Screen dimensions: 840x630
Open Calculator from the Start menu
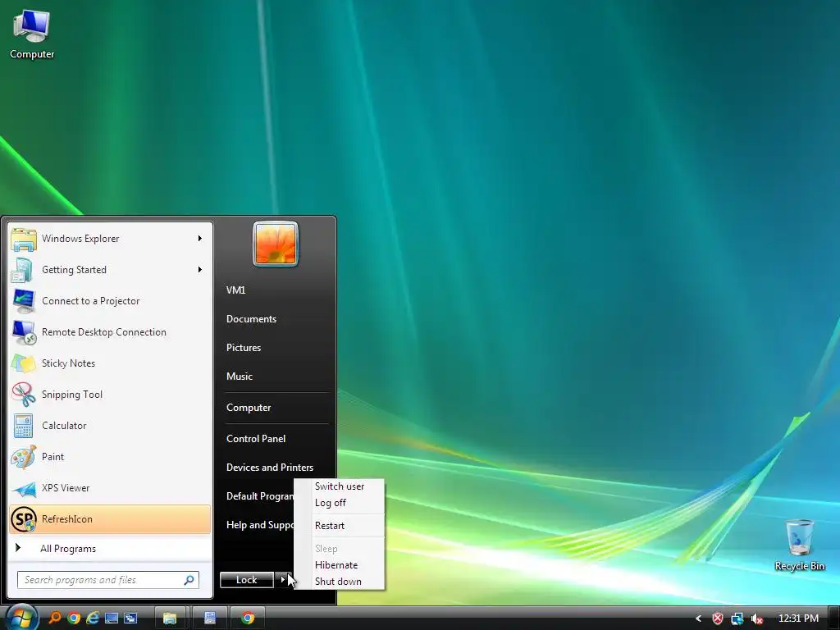(x=110, y=426)
